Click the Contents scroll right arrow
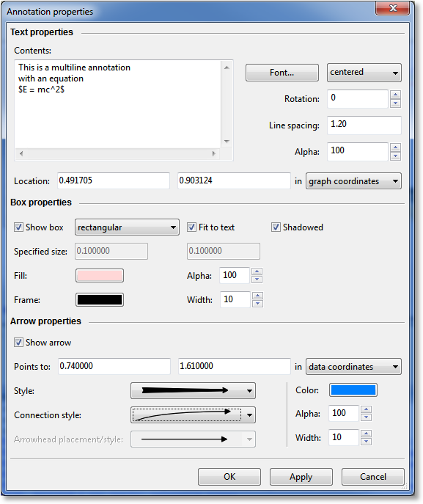The image size is (423, 504). click(213, 153)
